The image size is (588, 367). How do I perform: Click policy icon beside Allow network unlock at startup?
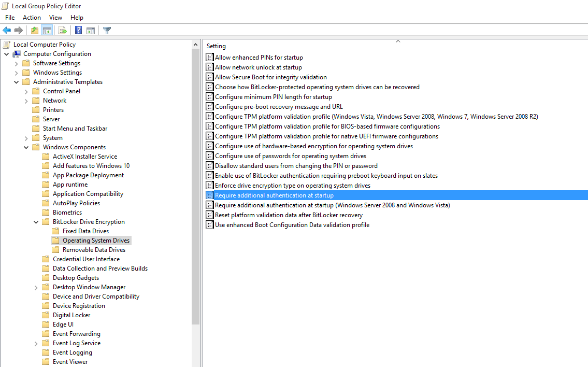[x=210, y=67]
